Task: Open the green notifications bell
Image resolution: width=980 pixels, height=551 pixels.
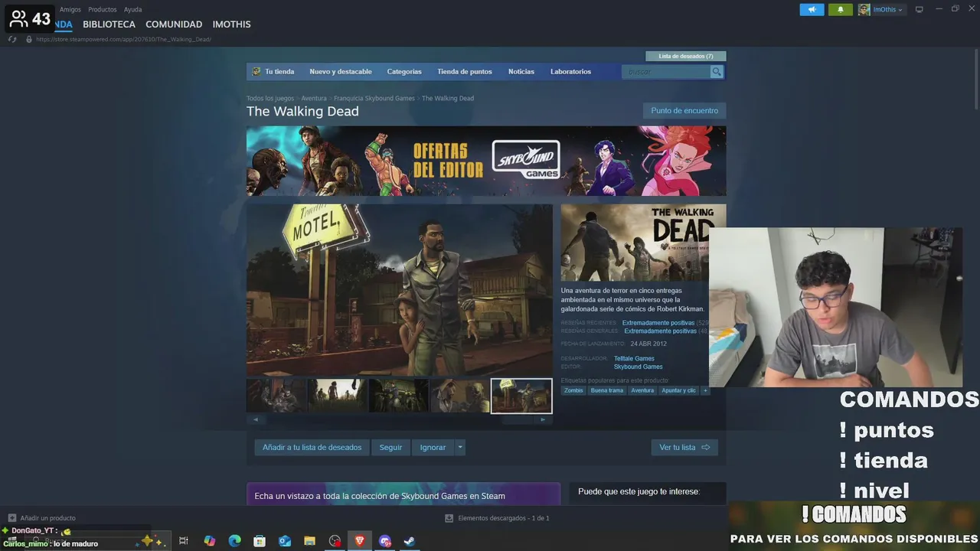Action: click(840, 9)
